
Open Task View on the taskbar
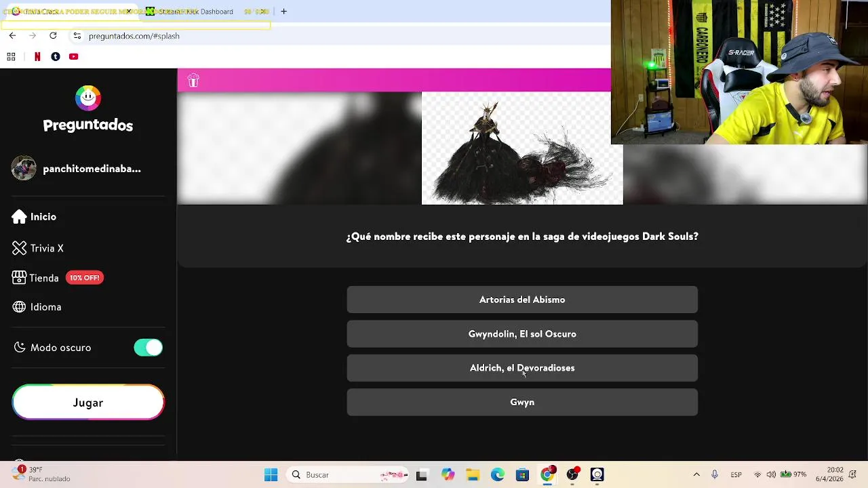coord(422,475)
